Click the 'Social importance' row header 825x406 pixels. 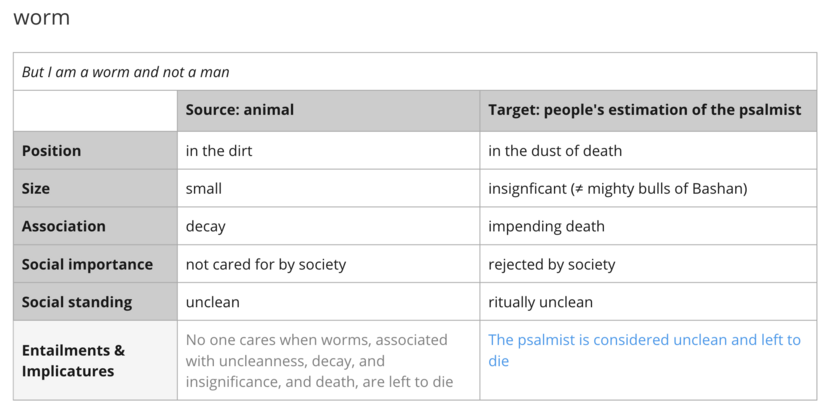click(87, 264)
